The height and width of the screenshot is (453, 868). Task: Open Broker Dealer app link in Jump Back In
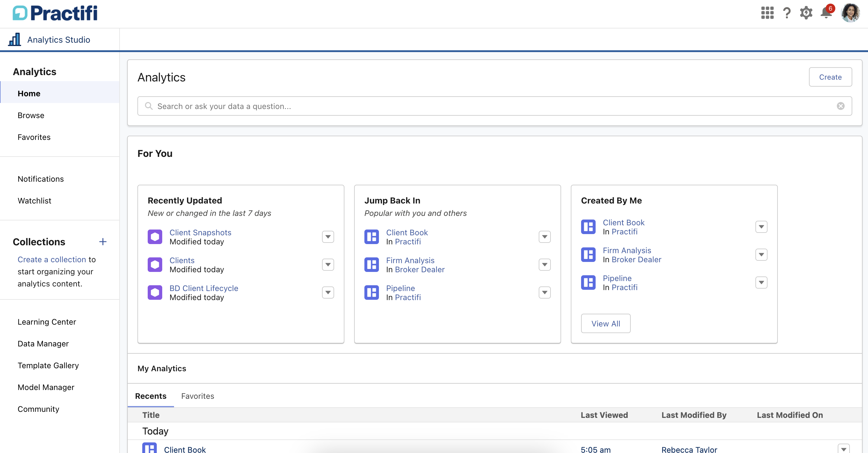[419, 269]
